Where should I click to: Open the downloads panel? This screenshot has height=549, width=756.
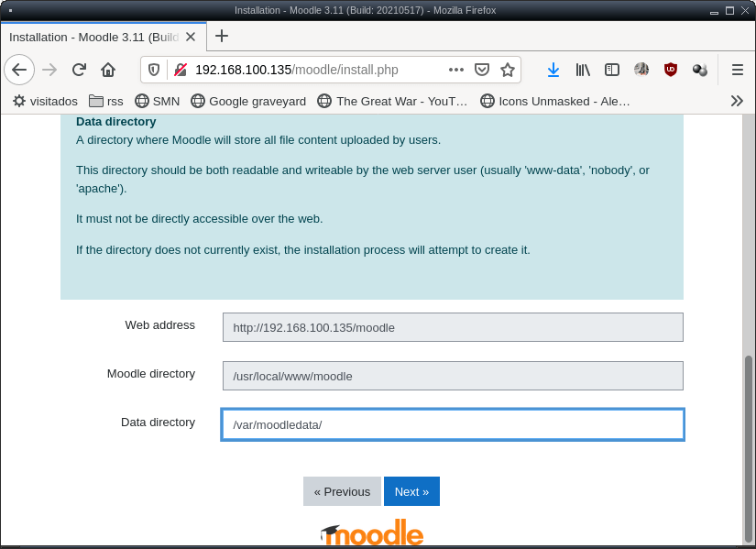click(x=553, y=70)
